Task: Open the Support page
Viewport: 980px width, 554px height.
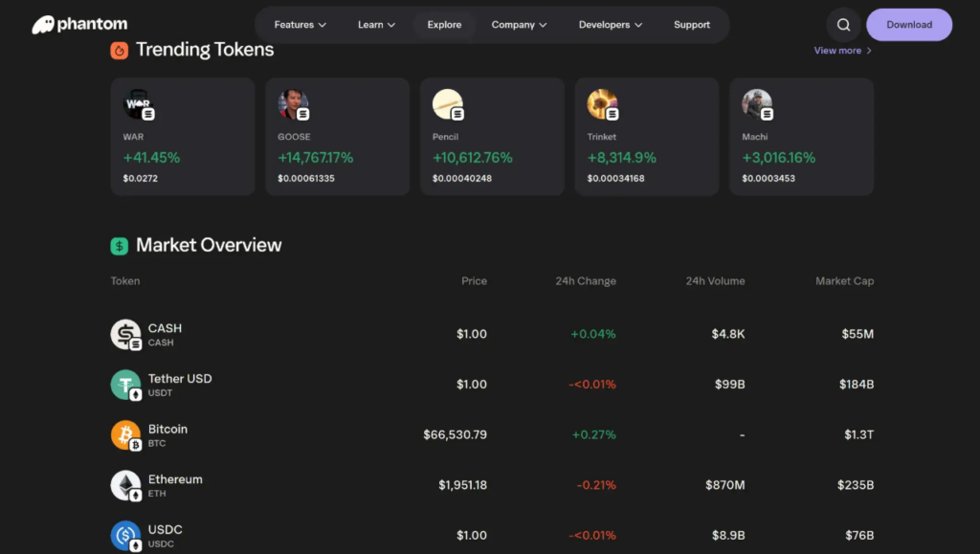Action: tap(692, 25)
